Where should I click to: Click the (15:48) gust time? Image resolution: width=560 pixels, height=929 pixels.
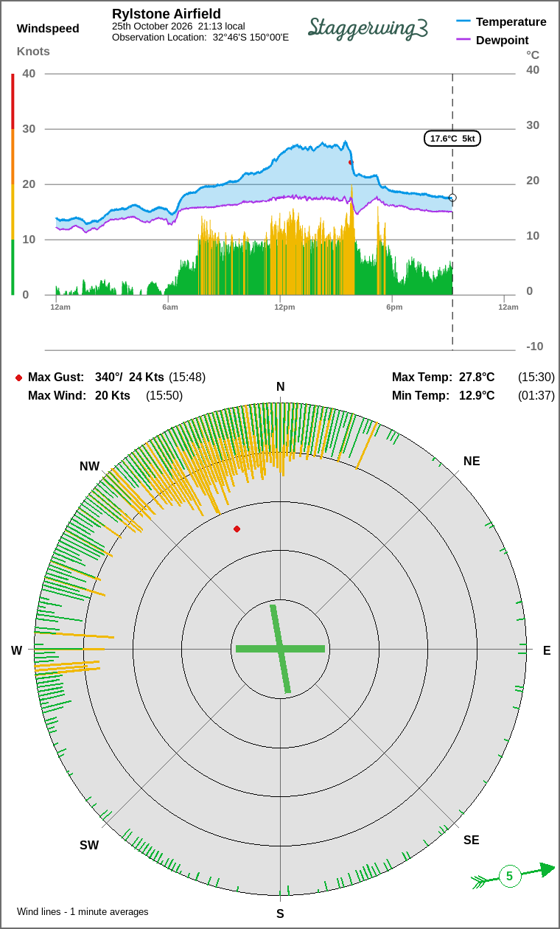click(x=187, y=377)
